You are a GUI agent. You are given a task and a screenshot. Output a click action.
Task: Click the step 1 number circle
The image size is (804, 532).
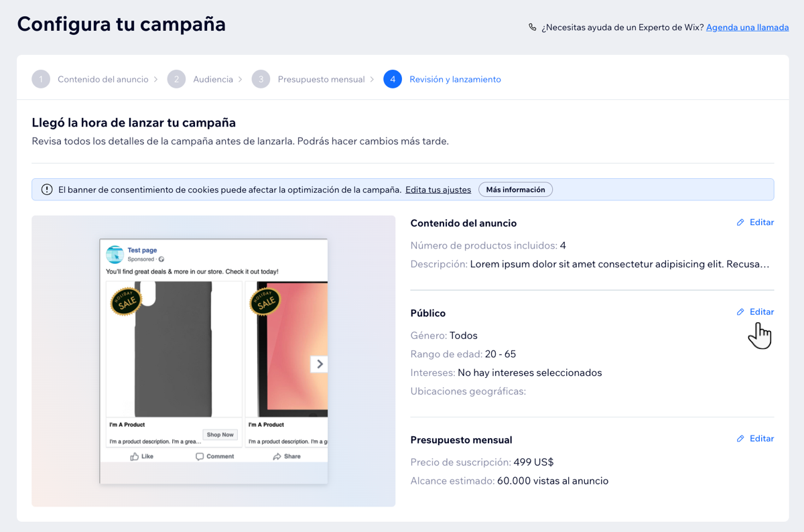tap(41, 79)
